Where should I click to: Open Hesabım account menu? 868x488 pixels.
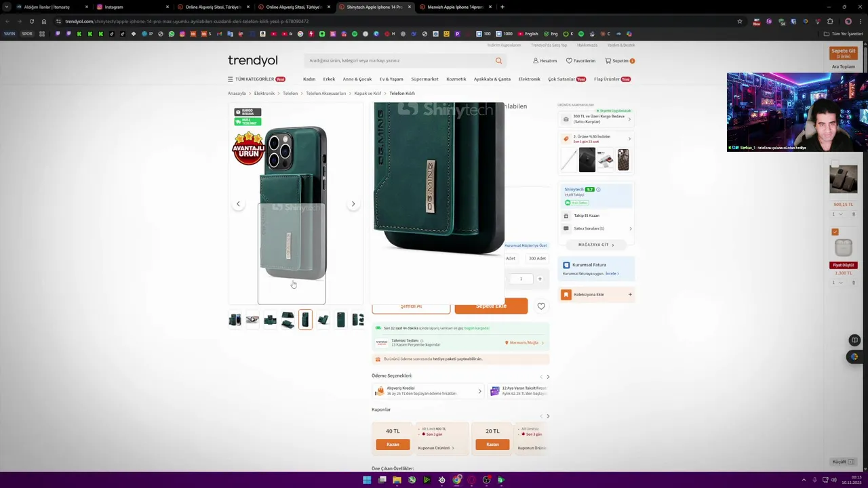(x=545, y=61)
